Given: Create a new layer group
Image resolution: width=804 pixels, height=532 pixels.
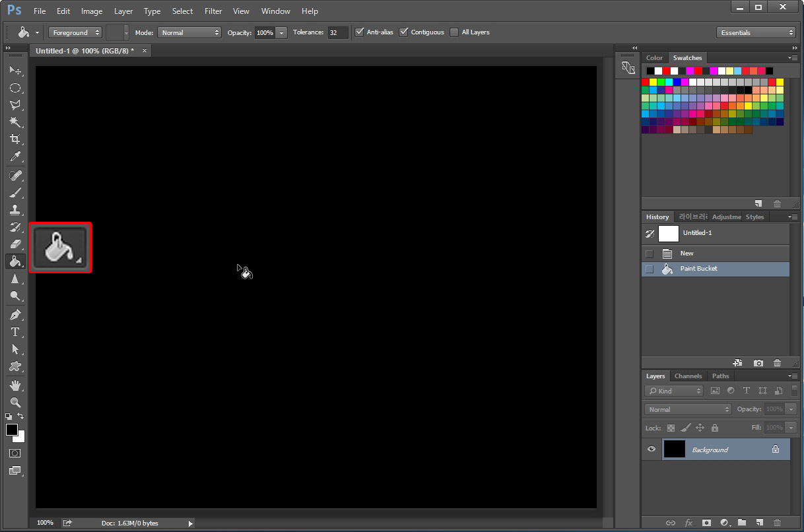Looking at the screenshot, I should [742, 523].
